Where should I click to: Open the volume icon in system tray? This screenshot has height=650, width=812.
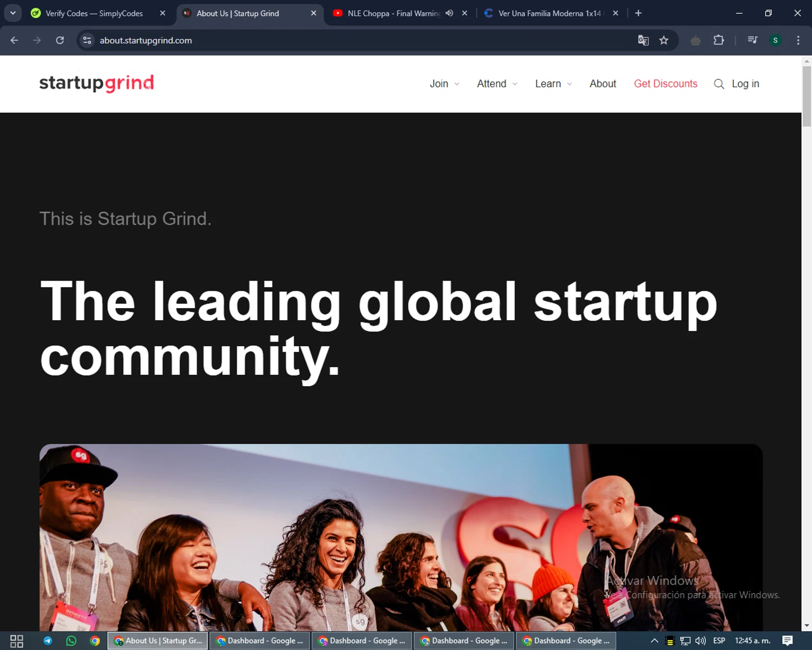(x=701, y=641)
